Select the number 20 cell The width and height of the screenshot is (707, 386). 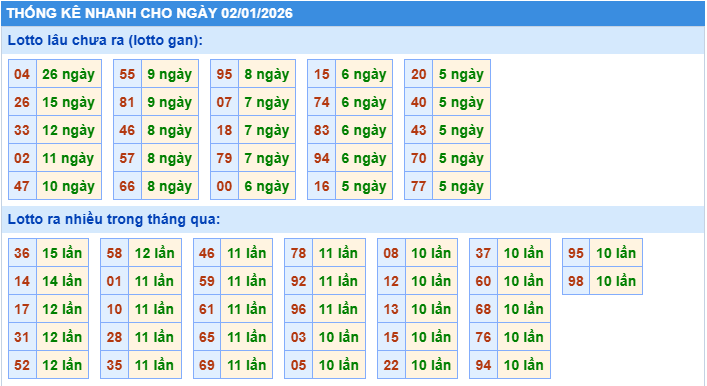click(418, 74)
